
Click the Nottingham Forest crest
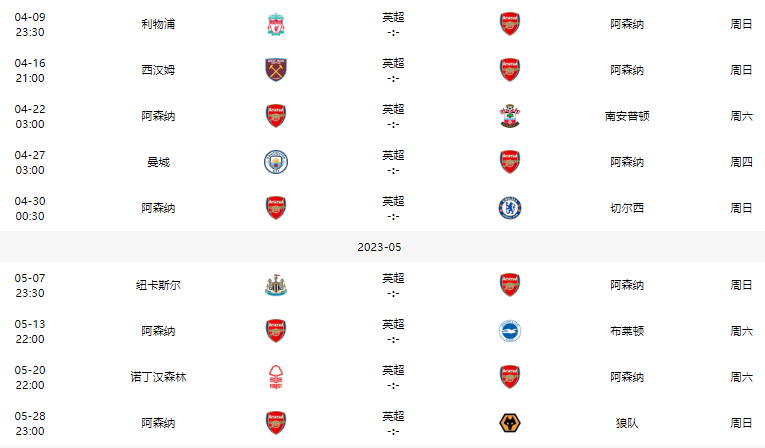(x=276, y=377)
